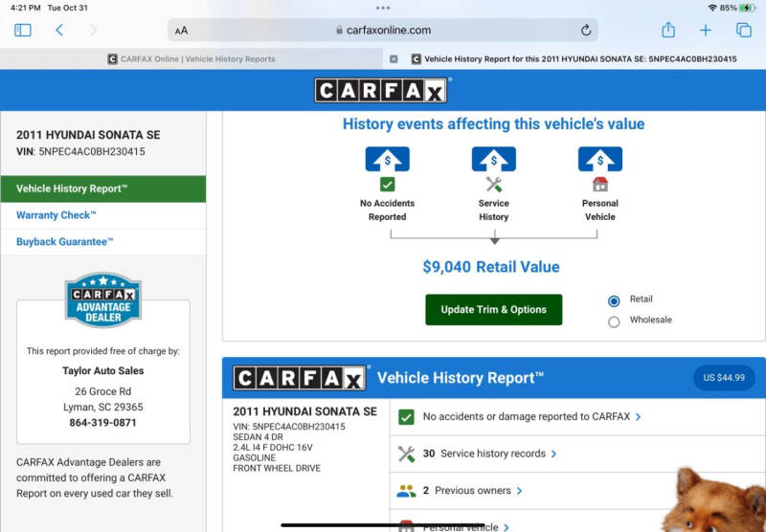
Task: Tap the Wi-Fi indicator in the status bar
Action: (x=712, y=8)
